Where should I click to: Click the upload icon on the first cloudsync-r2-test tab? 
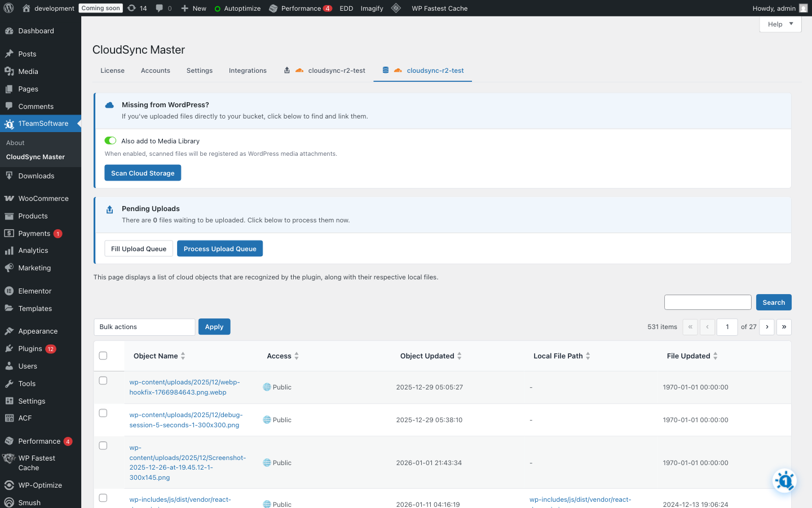coord(288,70)
